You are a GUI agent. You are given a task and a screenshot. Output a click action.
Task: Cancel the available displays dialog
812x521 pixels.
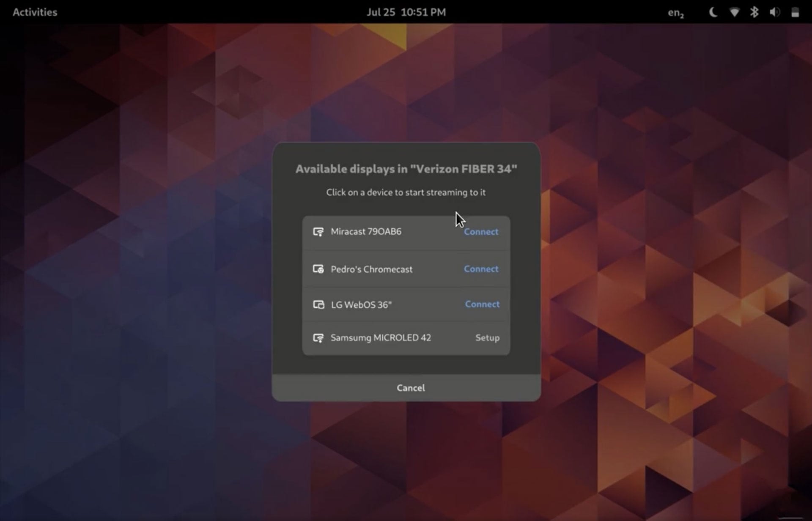(x=410, y=388)
